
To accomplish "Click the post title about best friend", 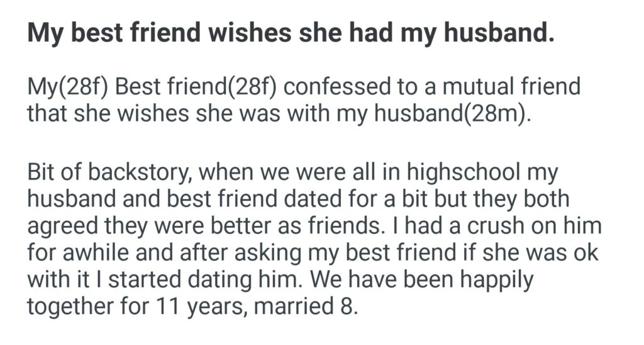I will [x=291, y=34].
